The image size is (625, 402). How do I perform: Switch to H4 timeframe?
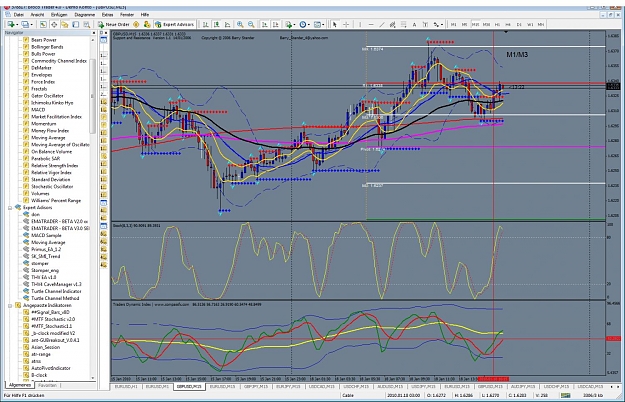tap(508, 24)
